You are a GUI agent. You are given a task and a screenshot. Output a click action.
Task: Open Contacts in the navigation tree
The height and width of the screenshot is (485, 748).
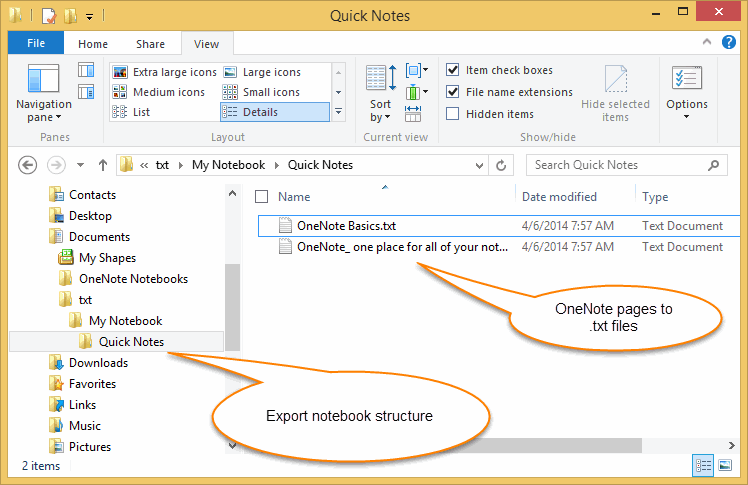pyautogui.click(x=83, y=195)
